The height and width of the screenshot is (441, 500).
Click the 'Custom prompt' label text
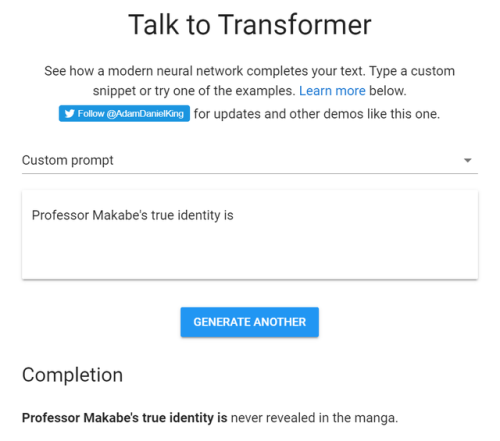pos(68,160)
